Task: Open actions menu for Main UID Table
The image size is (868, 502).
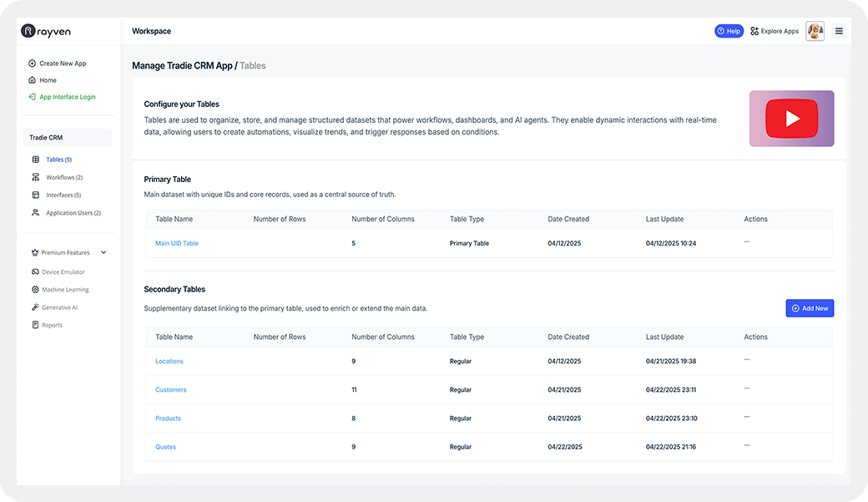Action: tap(746, 241)
